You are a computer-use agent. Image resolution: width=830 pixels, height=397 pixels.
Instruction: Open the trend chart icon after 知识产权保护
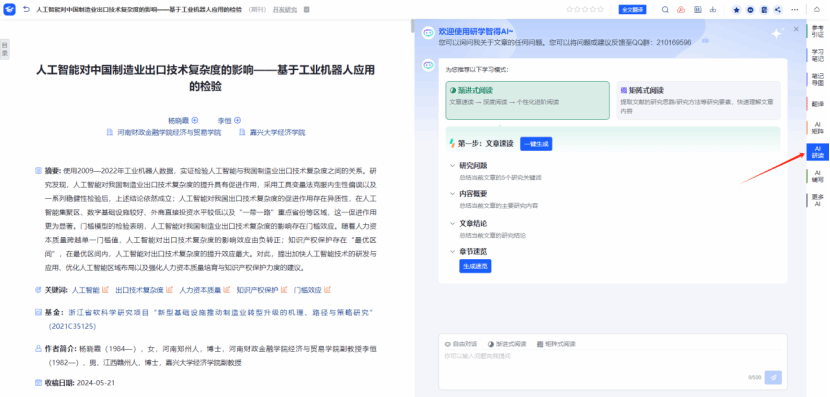coord(284,290)
